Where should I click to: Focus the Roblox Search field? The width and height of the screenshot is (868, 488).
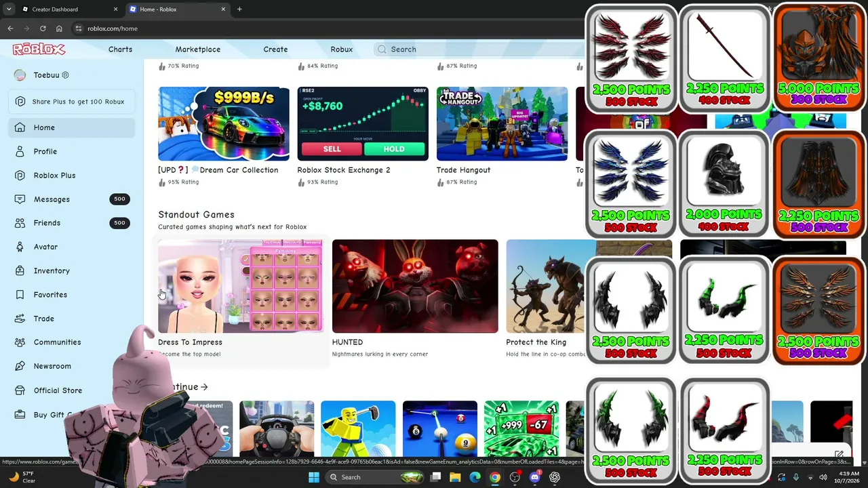click(478, 49)
